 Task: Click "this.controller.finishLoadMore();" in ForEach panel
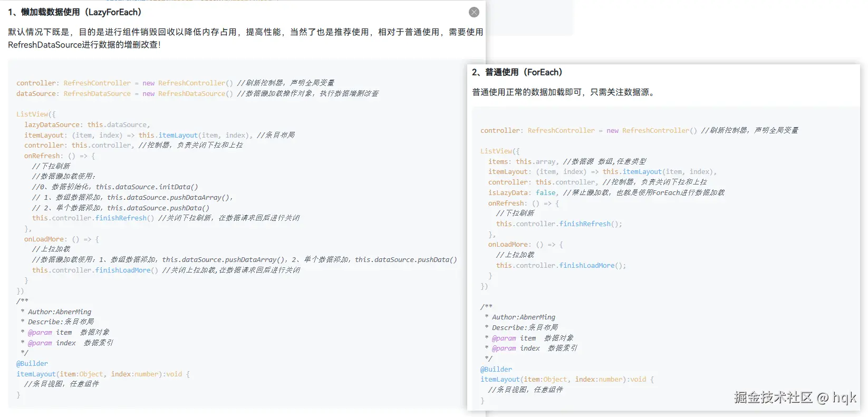[x=561, y=266]
